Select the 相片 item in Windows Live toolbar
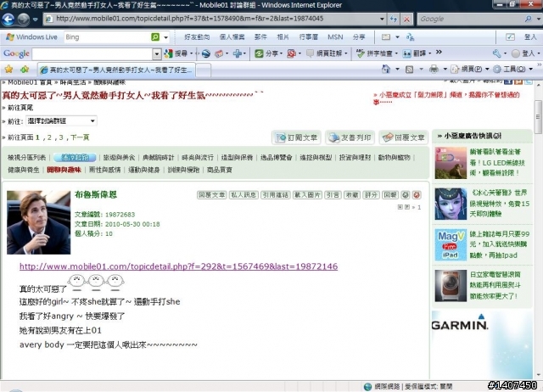Viewport: 543px width, 392px height. click(x=283, y=36)
